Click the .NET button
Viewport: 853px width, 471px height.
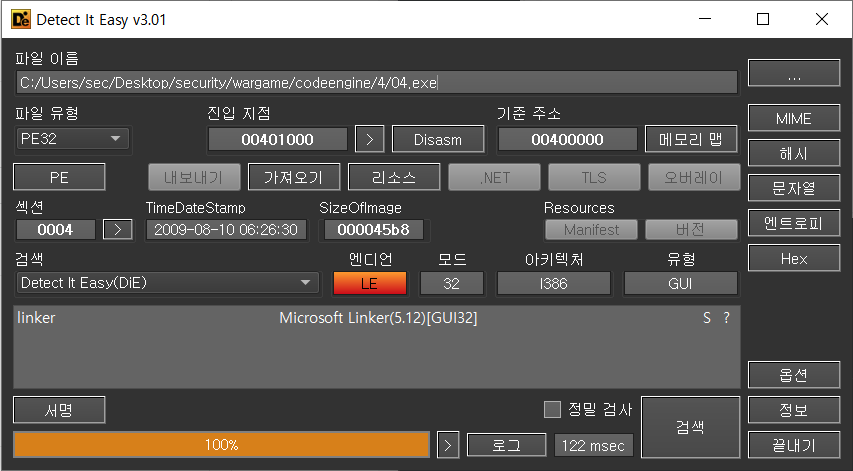[x=495, y=177]
